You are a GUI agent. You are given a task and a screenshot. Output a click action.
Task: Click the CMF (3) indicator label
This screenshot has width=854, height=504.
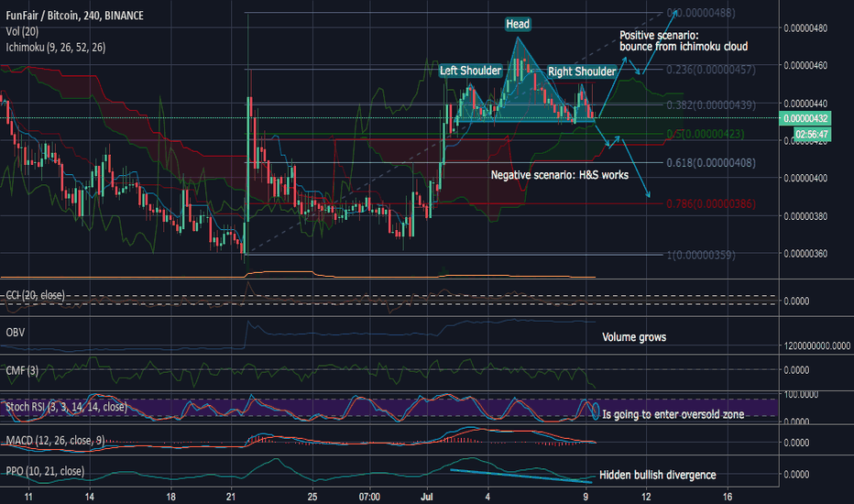pos(22,370)
